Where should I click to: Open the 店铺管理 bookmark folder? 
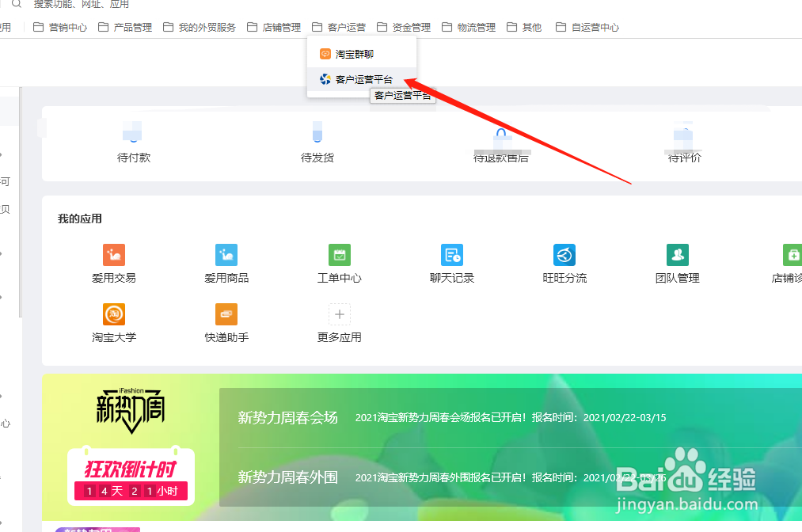click(x=274, y=27)
